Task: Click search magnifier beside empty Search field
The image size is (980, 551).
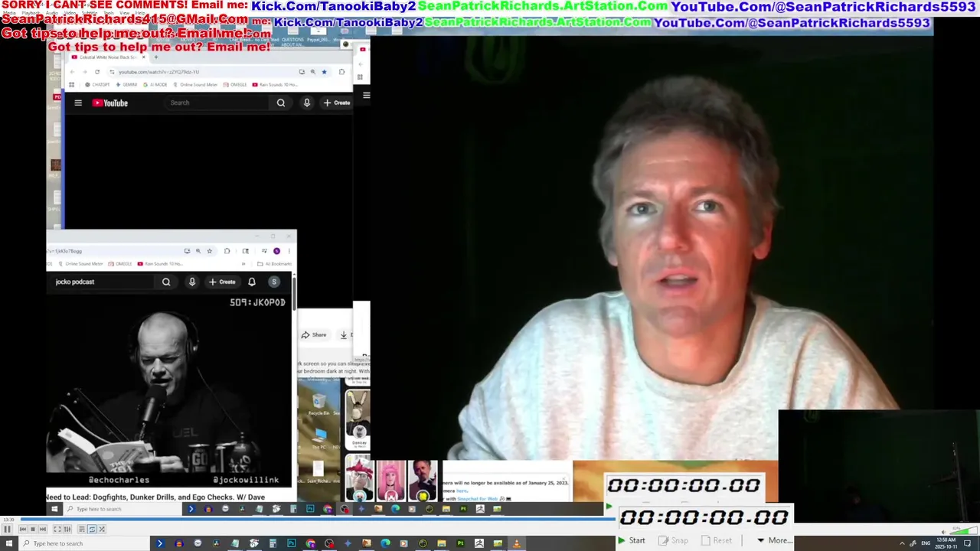Action: (x=281, y=103)
